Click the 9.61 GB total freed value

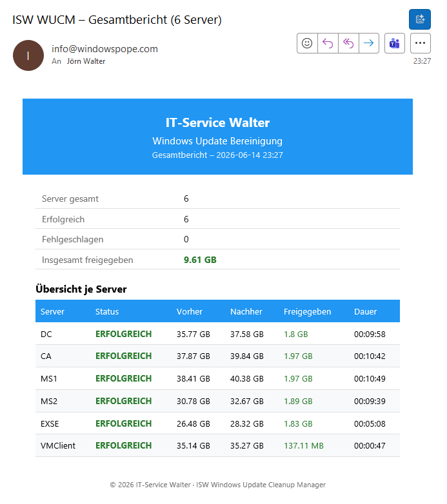click(x=200, y=260)
